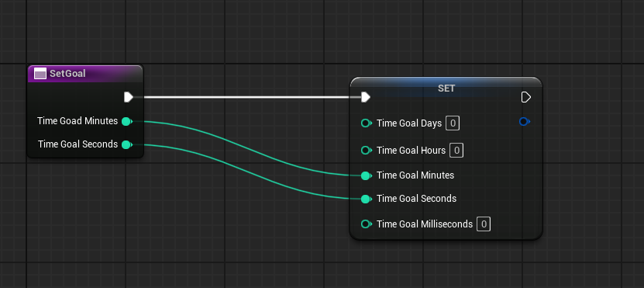Select the white execution wire between nodes
Image resolution: width=644 pixels, height=288 pixels.
pos(247,98)
